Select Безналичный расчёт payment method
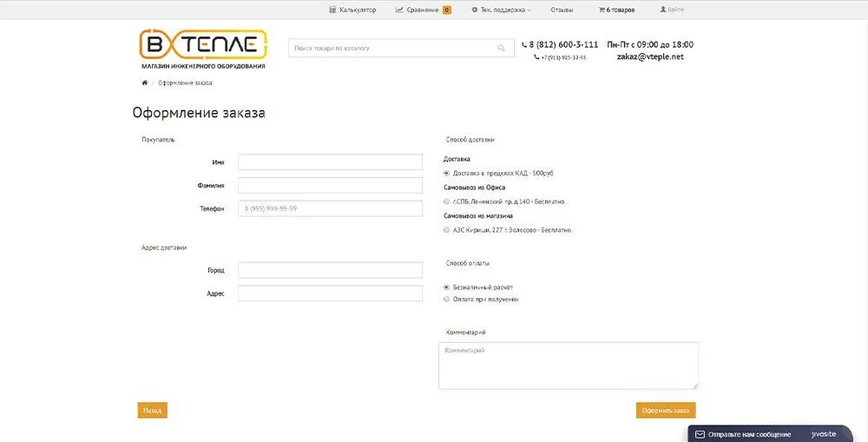868x442 pixels. click(x=446, y=287)
